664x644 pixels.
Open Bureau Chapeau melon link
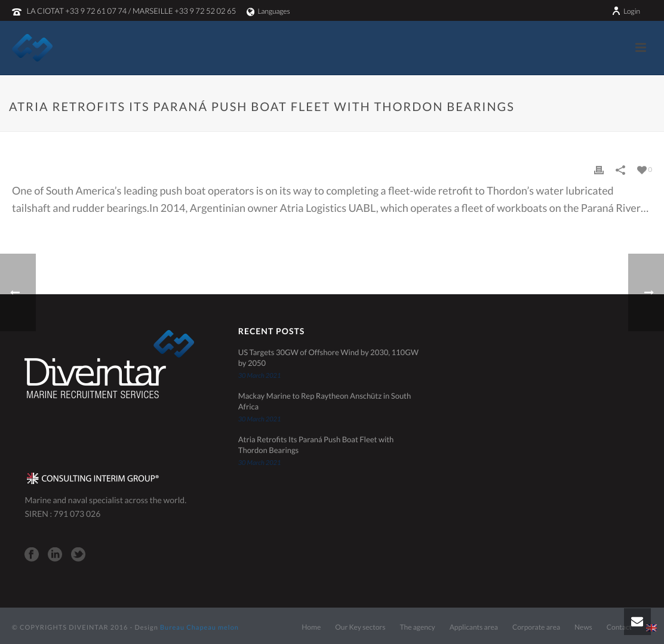point(199,627)
